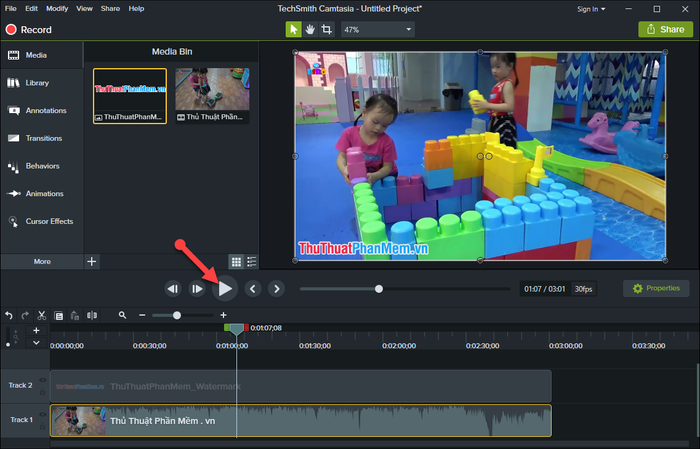700x449 pixels.
Task: Open the Annotations tab
Action: (x=42, y=111)
